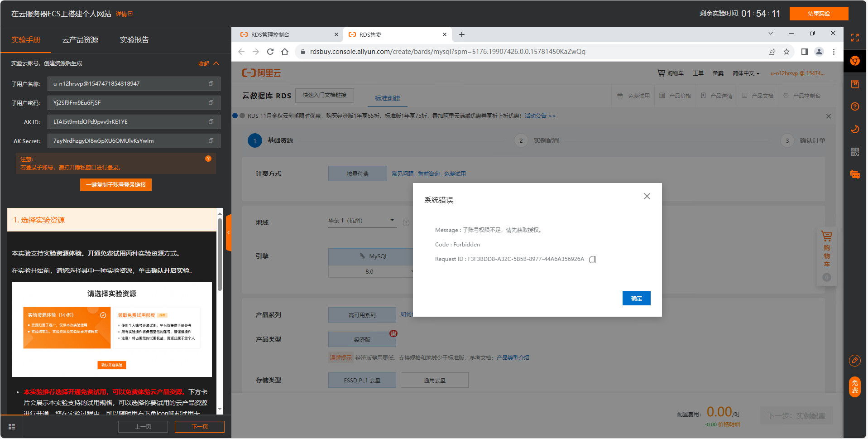The width and height of the screenshot is (868, 439).
Task: Select the 标准创建 tab
Action: (388, 98)
